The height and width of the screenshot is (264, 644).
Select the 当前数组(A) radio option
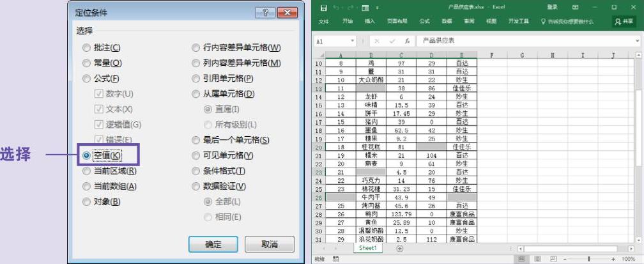pos(109,187)
